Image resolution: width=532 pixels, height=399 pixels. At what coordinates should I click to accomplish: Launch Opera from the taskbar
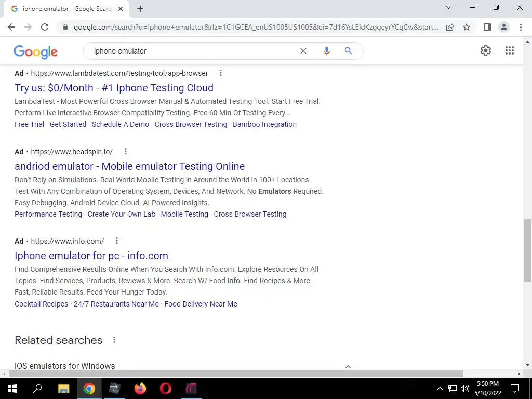(165, 389)
